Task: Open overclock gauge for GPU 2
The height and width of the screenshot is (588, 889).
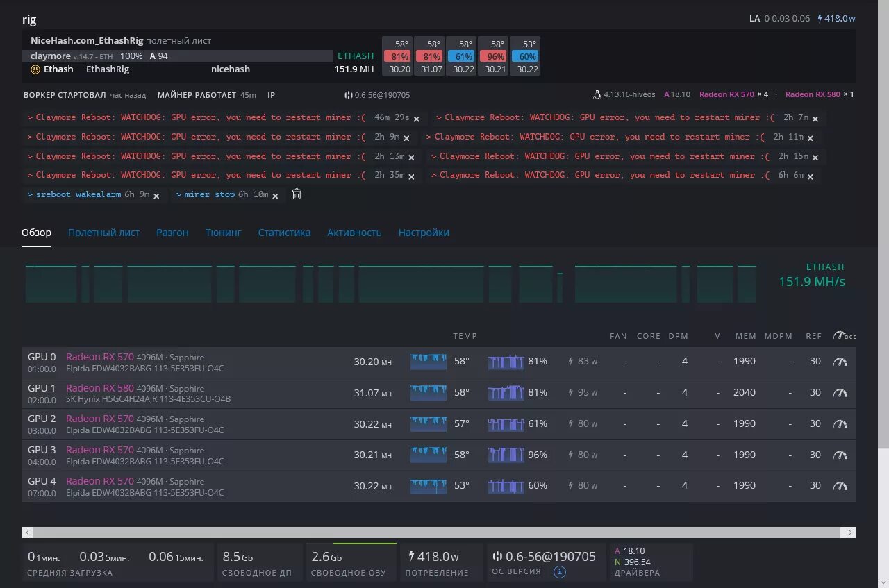Action: pyautogui.click(x=840, y=424)
